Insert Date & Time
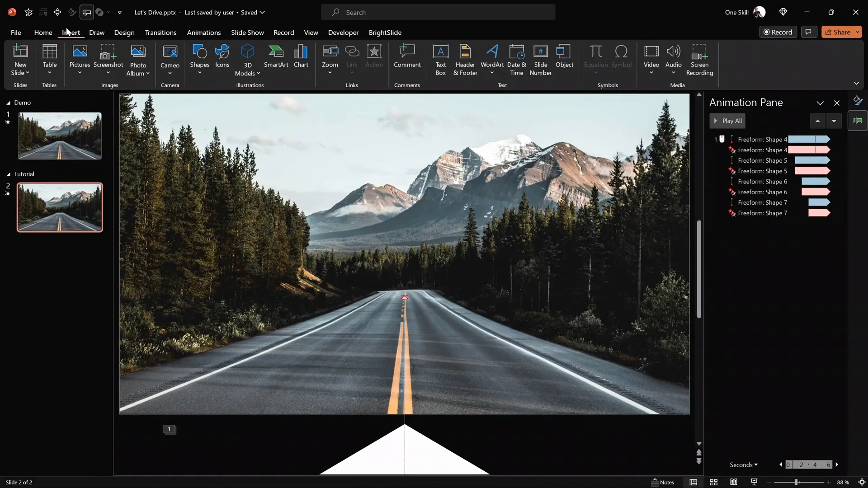 point(516,60)
